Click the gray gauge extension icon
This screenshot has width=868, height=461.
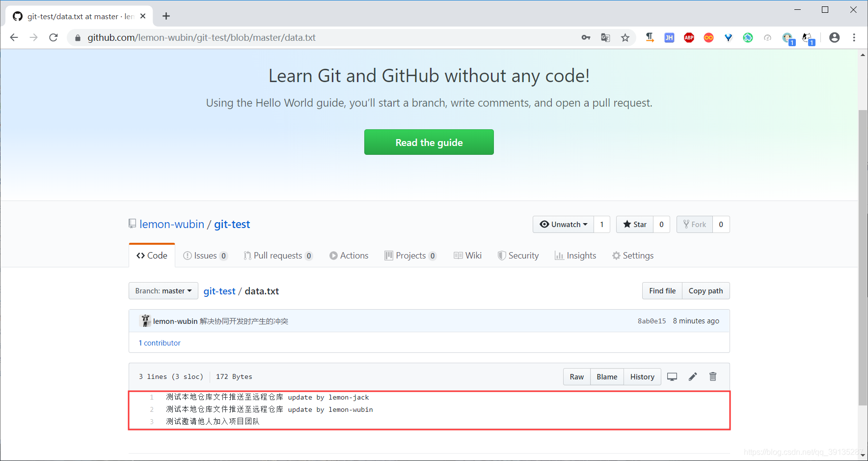click(x=767, y=37)
